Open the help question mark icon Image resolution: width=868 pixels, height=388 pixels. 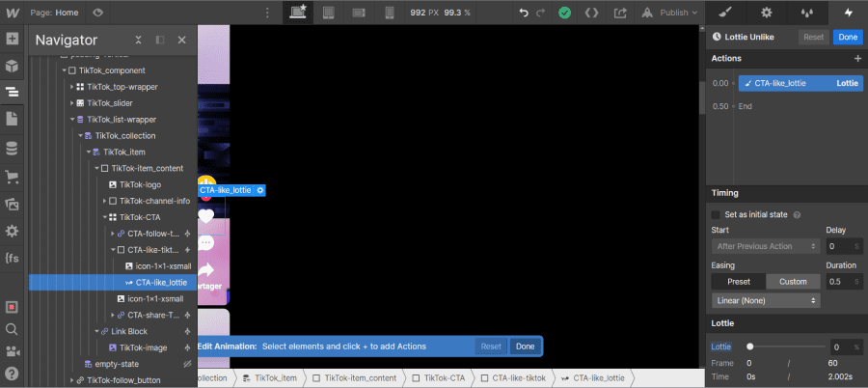(x=12, y=373)
